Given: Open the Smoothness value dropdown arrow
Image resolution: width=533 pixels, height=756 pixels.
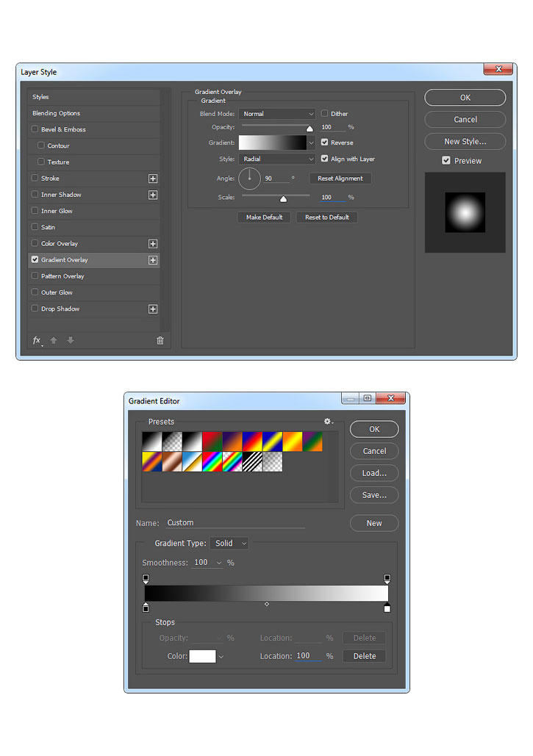Looking at the screenshot, I should [219, 563].
